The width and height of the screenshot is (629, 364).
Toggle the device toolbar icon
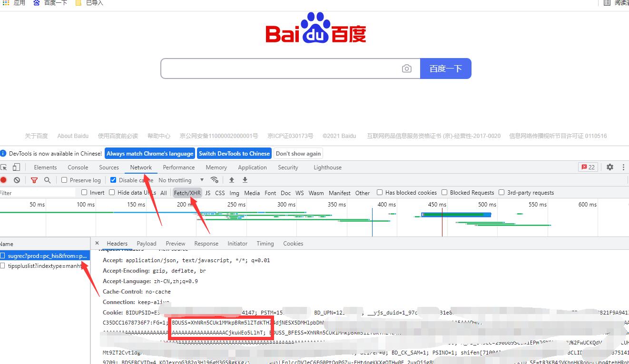[16, 167]
